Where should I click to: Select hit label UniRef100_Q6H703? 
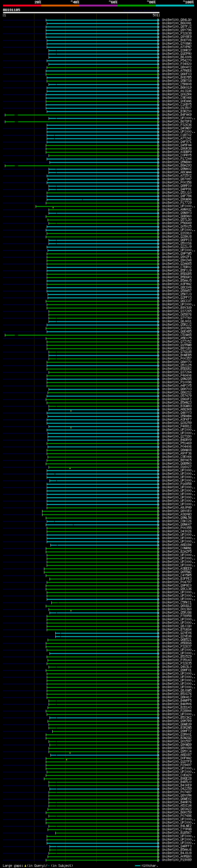(177, 389)
